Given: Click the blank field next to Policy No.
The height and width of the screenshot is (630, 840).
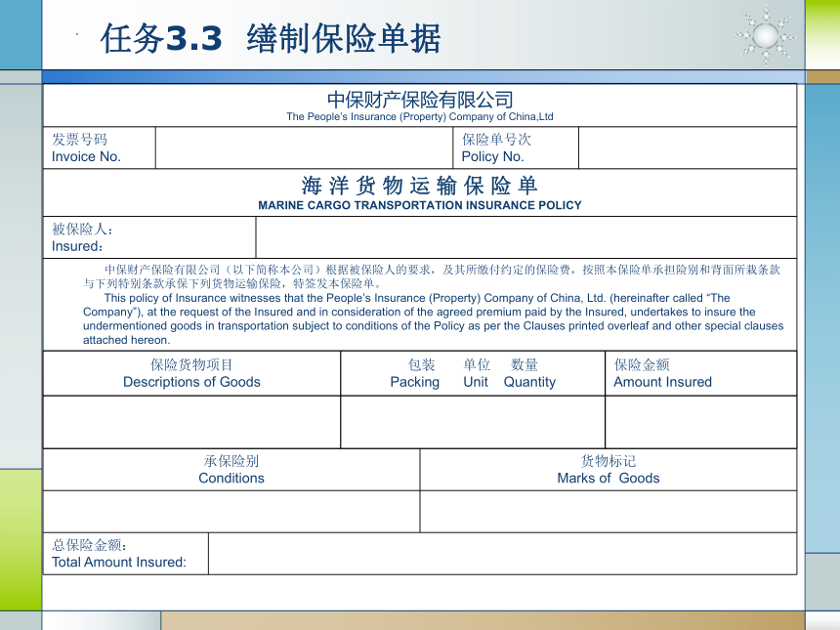Looking at the screenshot, I should pos(688,147).
